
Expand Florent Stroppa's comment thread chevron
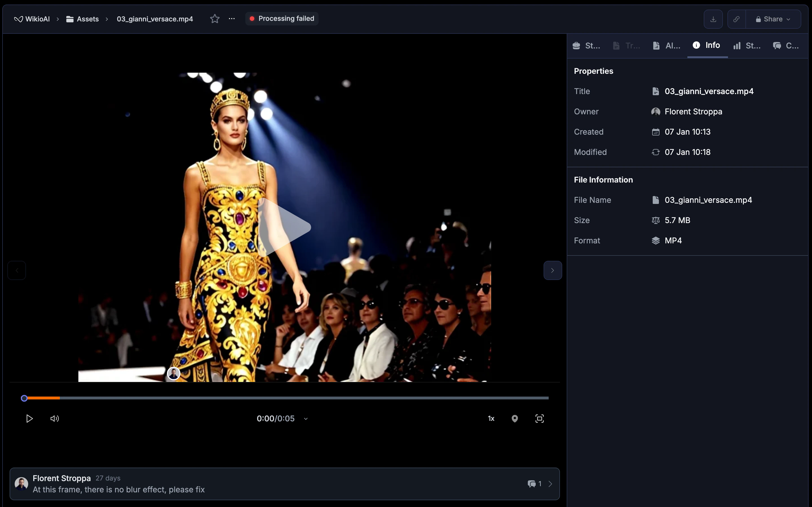(x=550, y=484)
